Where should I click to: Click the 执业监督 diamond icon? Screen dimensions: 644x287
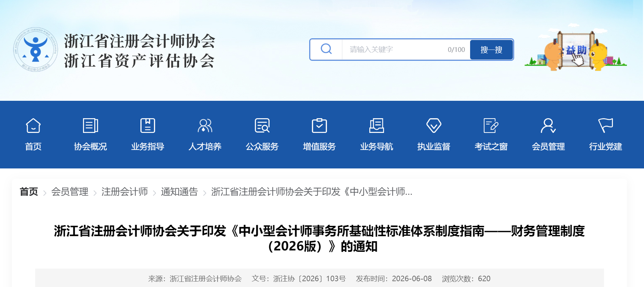tap(434, 125)
